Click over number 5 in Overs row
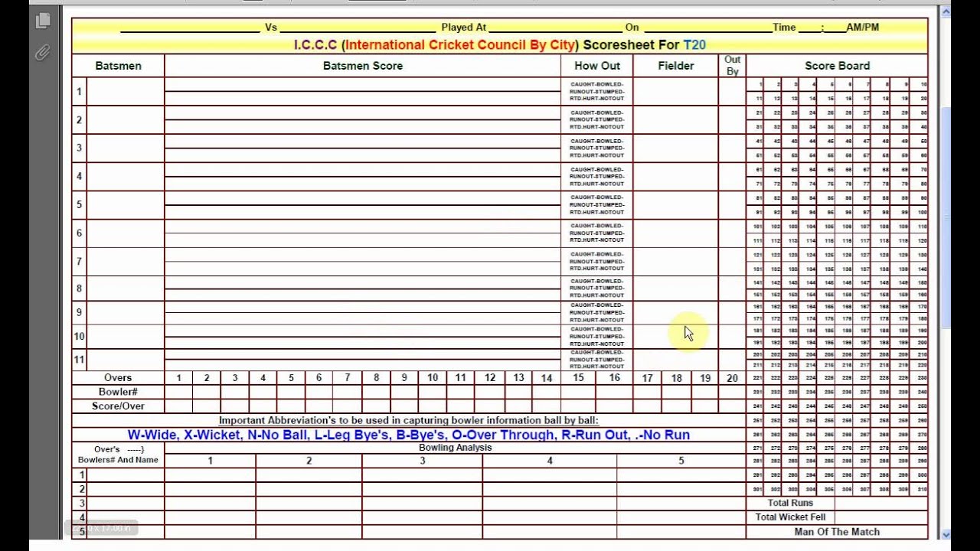 (291, 378)
